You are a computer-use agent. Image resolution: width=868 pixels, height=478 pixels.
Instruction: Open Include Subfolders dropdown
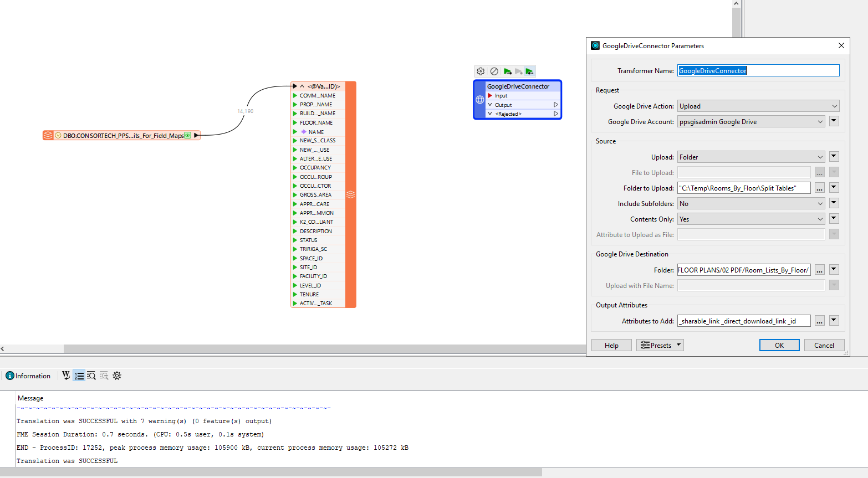pyautogui.click(x=751, y=204)
